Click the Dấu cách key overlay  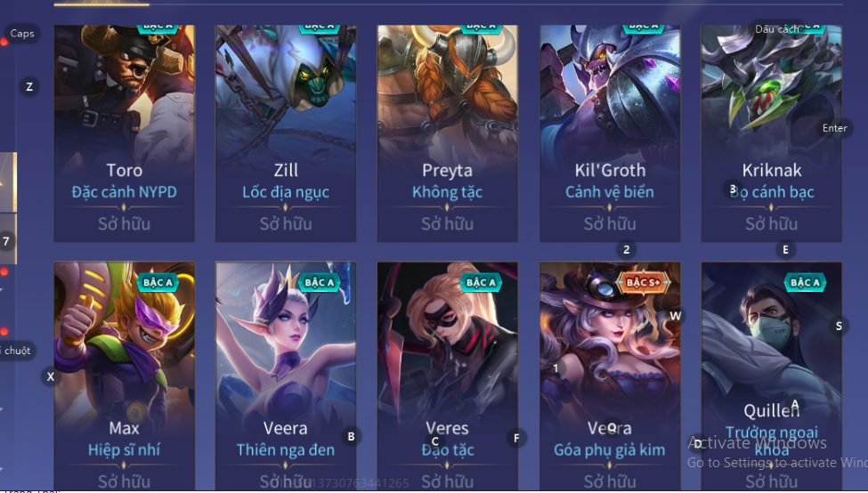tap(777, 29)
